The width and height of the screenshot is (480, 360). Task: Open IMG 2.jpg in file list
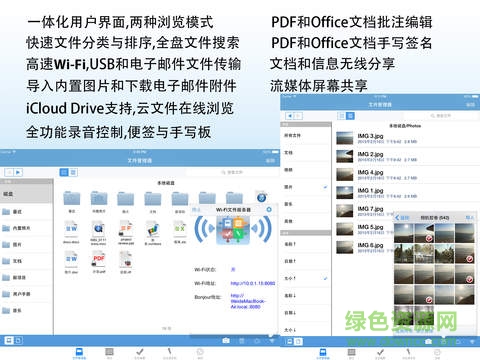click(x=407, y=156)
